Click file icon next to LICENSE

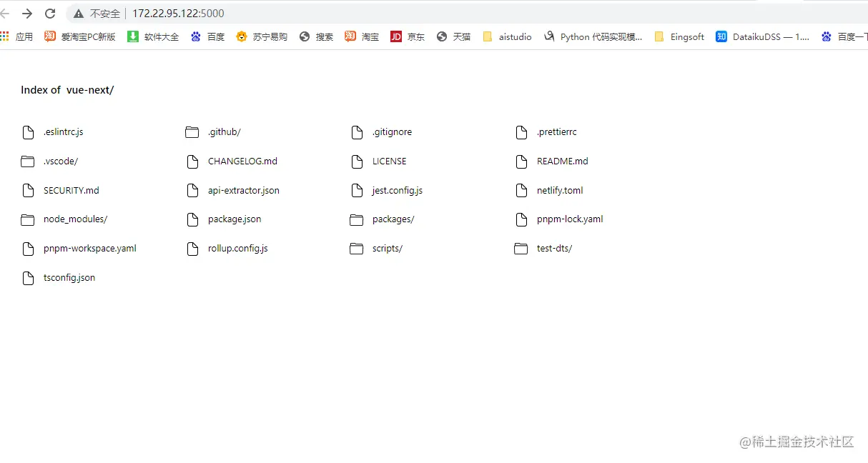(x=357, y=161)
